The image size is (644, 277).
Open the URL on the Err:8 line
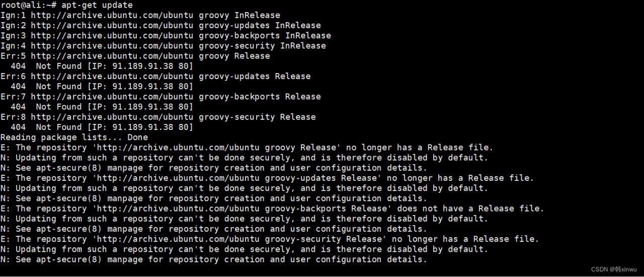112,117
